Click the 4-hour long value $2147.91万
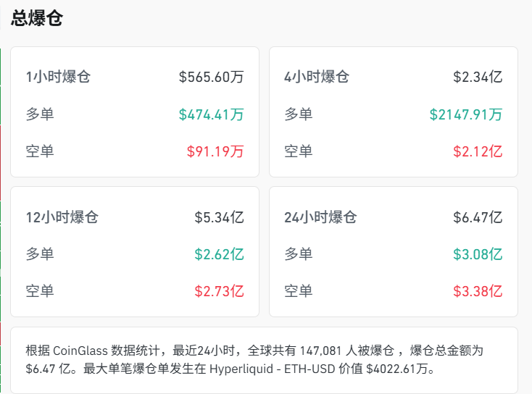The width and height of the screenshot is (532, 394). pos(465,114)
